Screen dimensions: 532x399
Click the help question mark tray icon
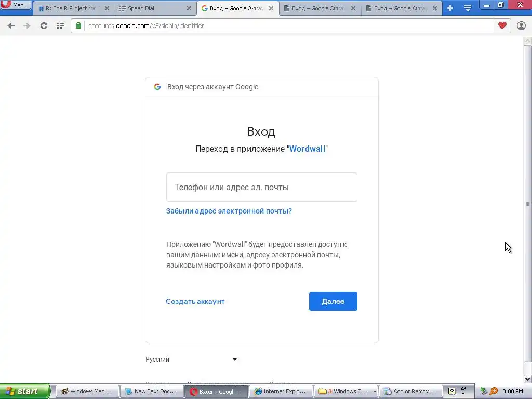451,391
